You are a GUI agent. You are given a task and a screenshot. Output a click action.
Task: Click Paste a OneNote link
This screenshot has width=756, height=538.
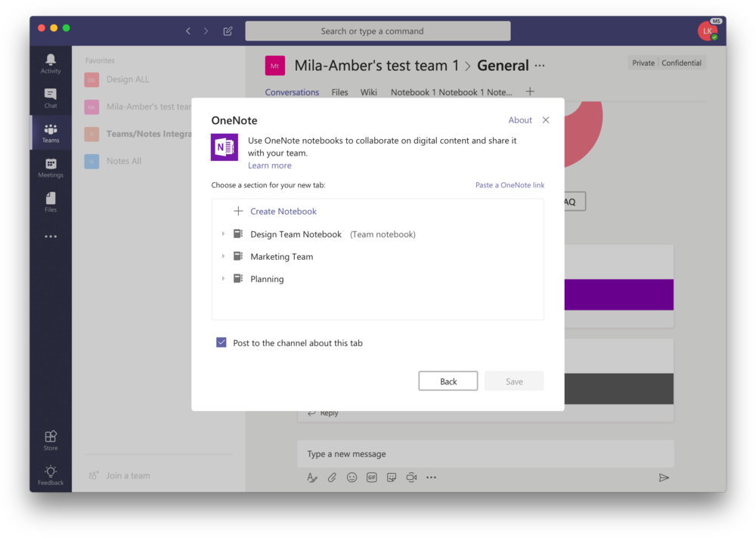click(510, 185)
